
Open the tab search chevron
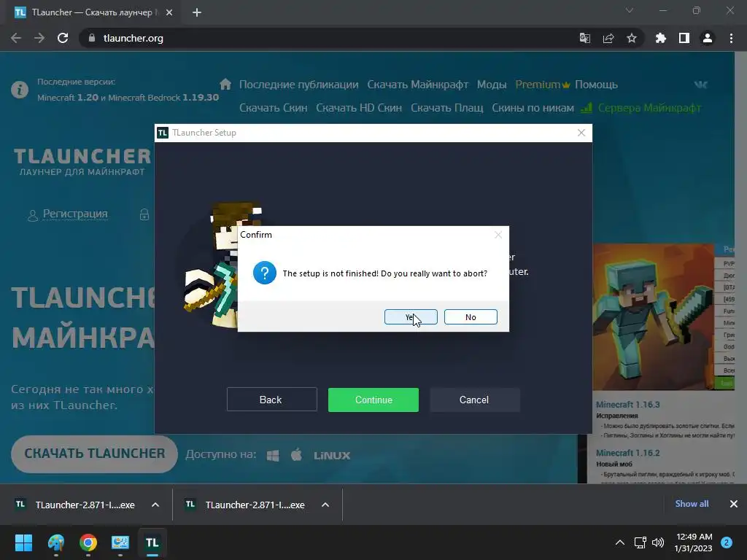coord(630,10)
